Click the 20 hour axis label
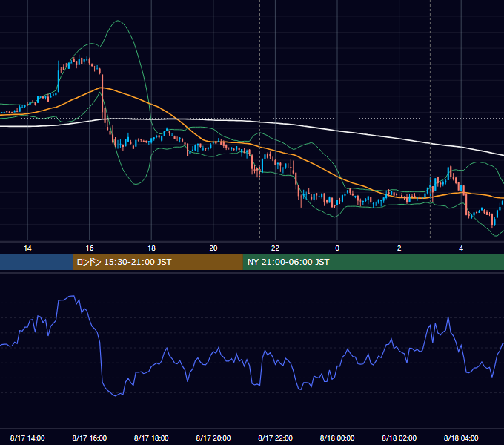 (213, 248)
